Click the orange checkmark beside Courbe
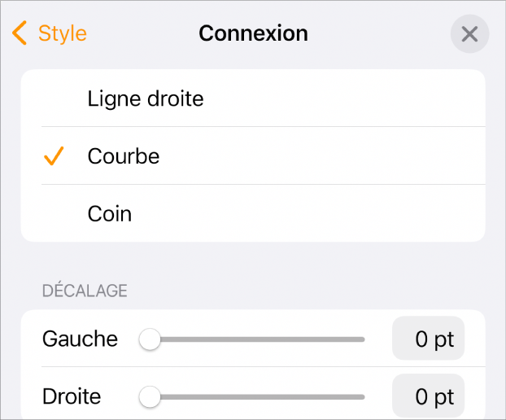 (55, 156)
